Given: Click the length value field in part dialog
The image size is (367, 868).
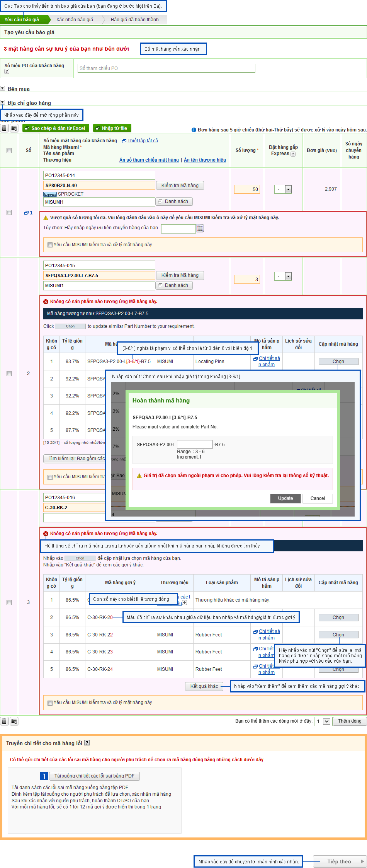Looking at the screenshot, I should point(195,444).
